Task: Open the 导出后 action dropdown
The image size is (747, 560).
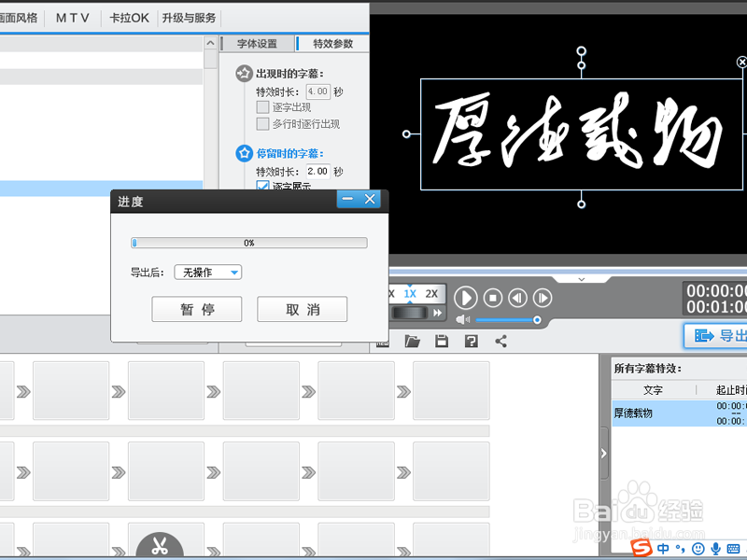Action: coord(207,272)
